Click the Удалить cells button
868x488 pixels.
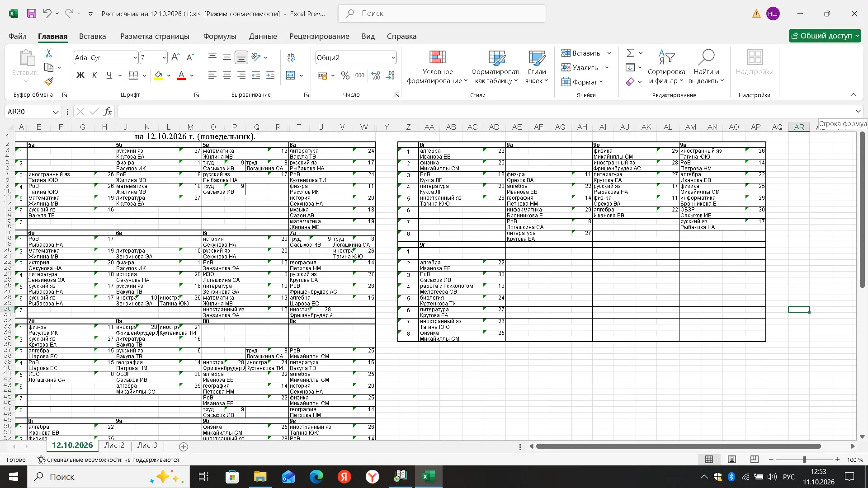coord(580,67)
